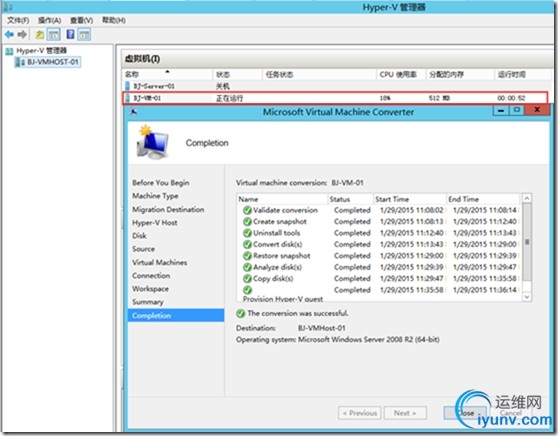This screenshot has height=436, width=558.
Task: Select Hyper-V 管理器 root tree node
Action: (x=41, y=51)
